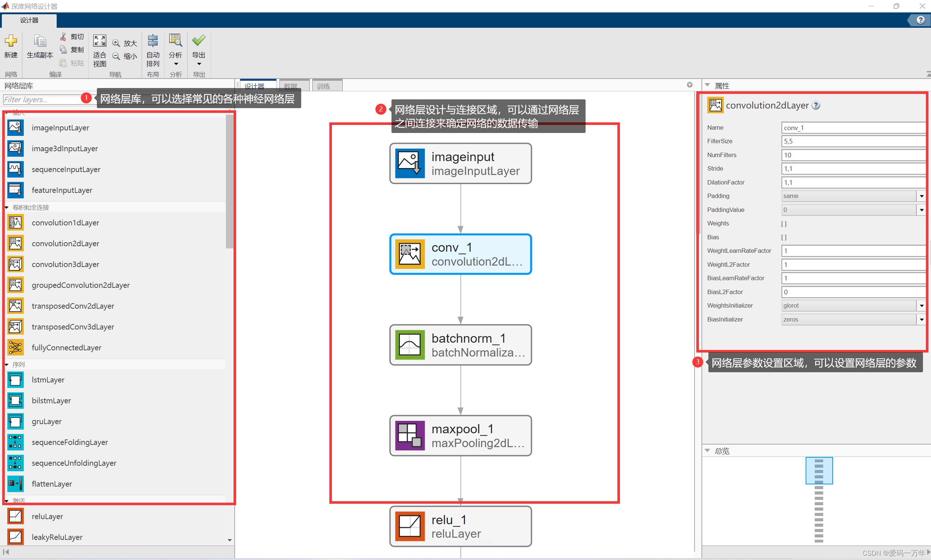Screen dimensions: 931x560
Task: Collapse the 属性 properties panel
Action: point(708,85)
